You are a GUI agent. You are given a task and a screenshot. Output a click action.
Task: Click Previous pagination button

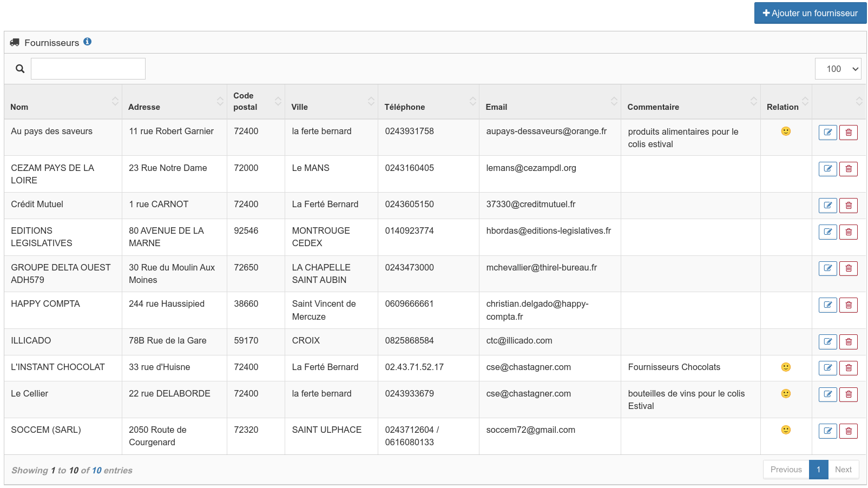tap(786, 470)
